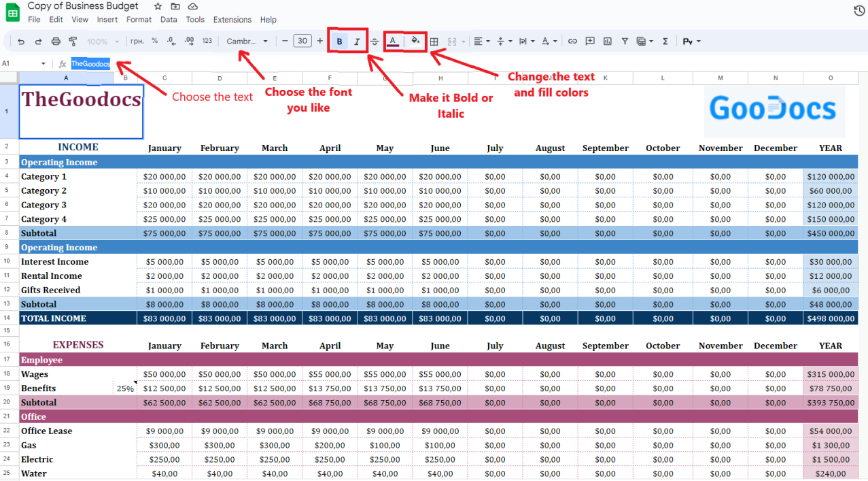This screenshot has width=868, height=481.
Task: Open the View menu
Action: (80, 20)
